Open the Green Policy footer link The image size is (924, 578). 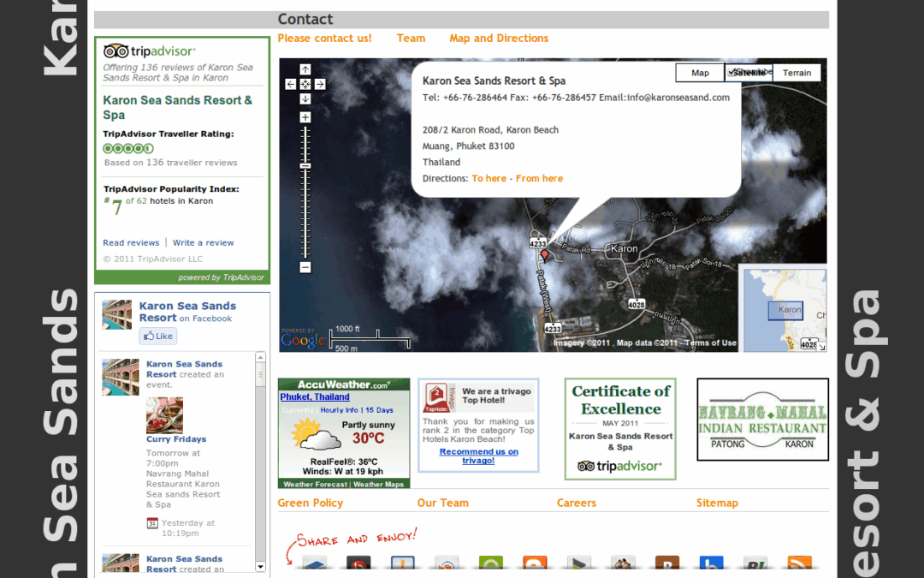[310, 504]
